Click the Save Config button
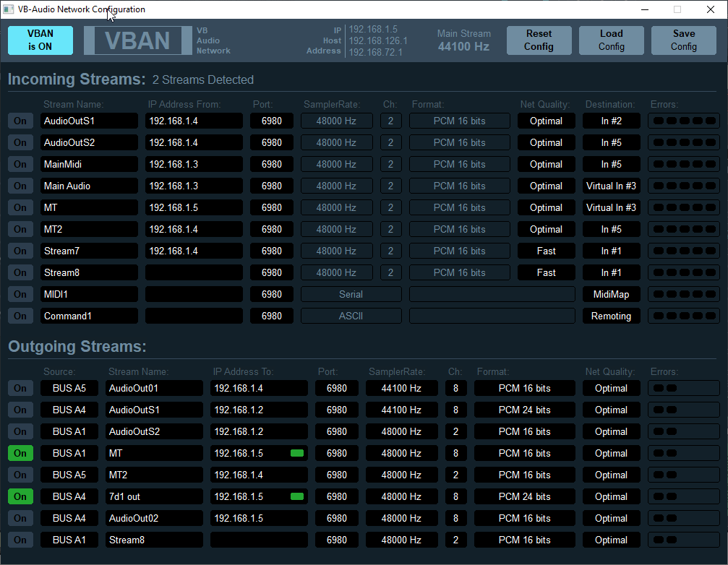Viewport: 728px width, 565px height. pyautogui.click(x=683, y=40)
